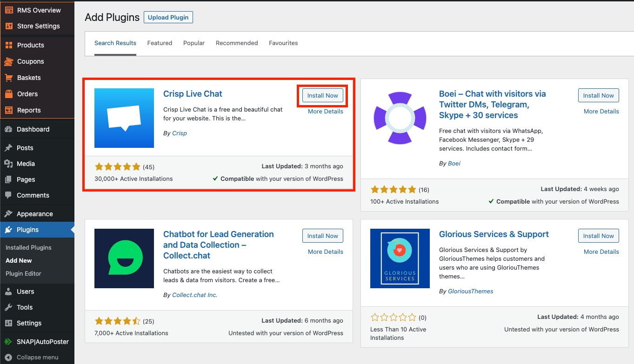
Task: Open Installed Plugins submenu item
Action: click(28, 248)
